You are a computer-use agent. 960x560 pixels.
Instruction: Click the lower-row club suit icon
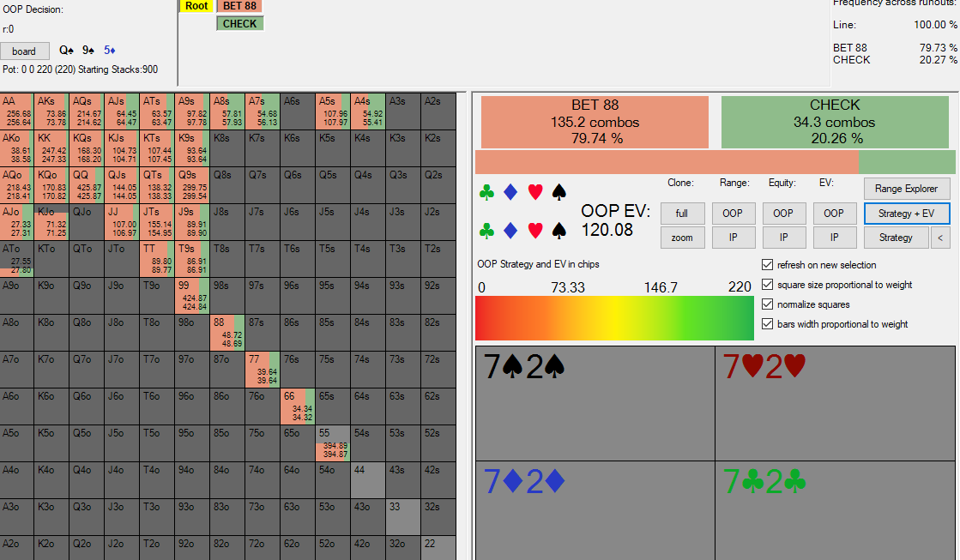(x=486, y=231)
